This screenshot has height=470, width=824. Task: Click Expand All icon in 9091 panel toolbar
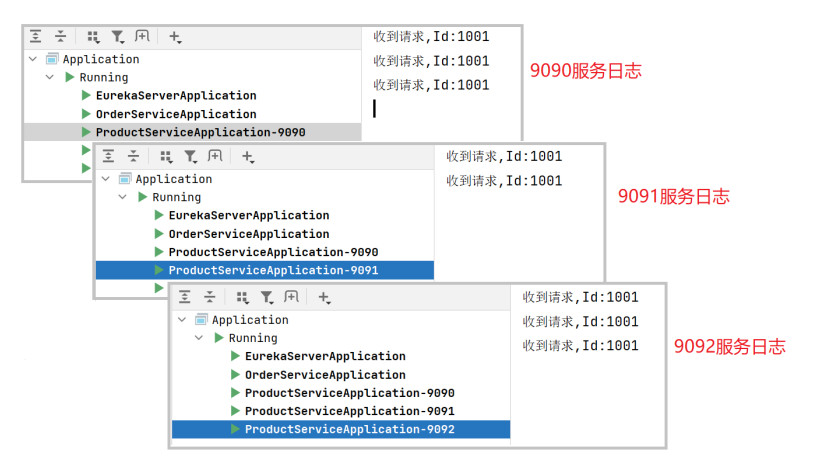(x=108, y=156)
